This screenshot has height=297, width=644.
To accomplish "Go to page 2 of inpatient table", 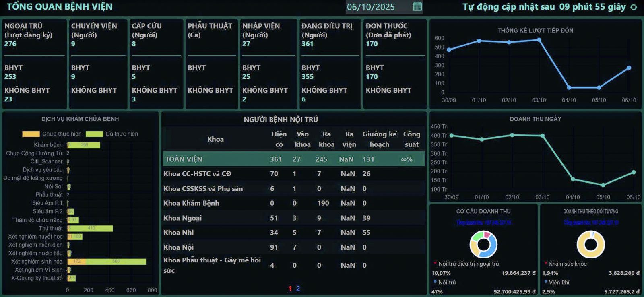I will 298,288.
